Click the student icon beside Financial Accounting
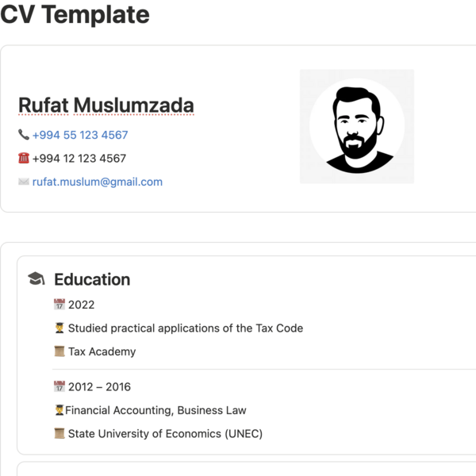This screenshot has height=476, width=476. pos(59,410)
